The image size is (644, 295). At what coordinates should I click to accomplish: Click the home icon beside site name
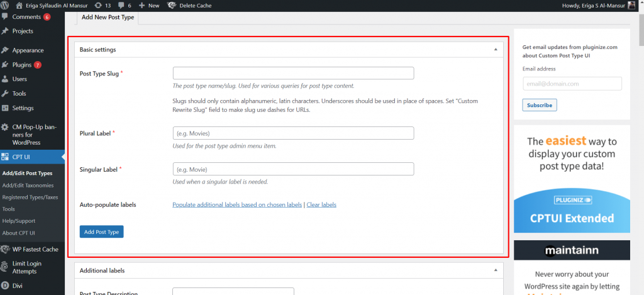19,6
